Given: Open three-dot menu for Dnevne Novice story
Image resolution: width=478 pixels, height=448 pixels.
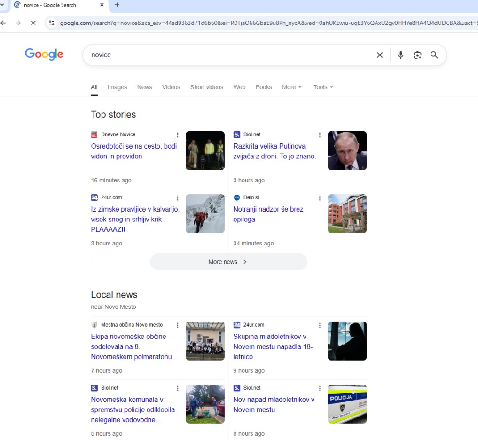Looking at the screenshot, I should click(x=178, y=135).
